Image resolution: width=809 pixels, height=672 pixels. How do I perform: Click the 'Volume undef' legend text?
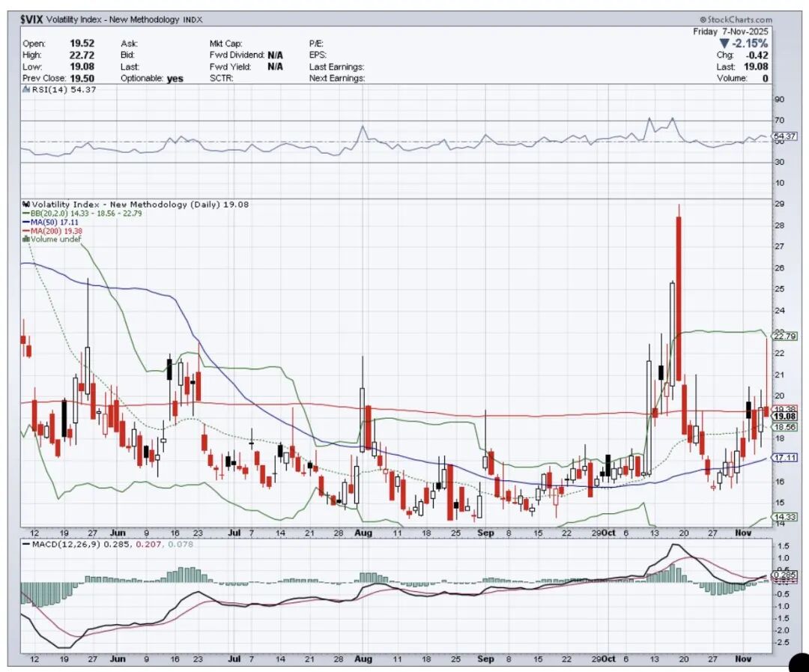coord(55,239)
